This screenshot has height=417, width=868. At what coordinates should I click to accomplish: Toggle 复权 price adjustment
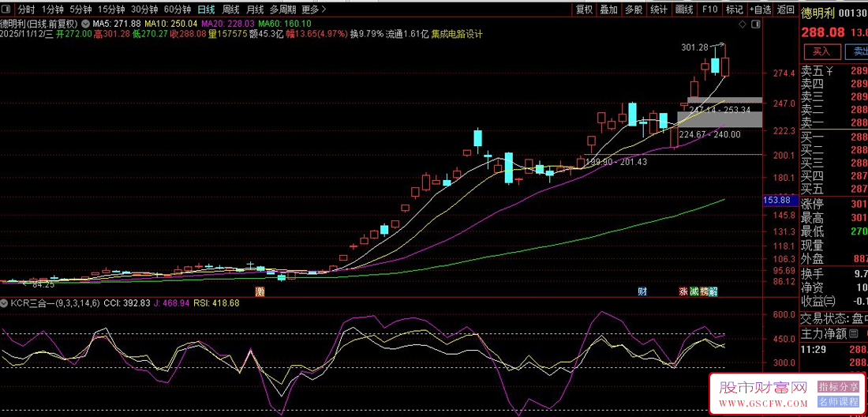tap(584, 9)
